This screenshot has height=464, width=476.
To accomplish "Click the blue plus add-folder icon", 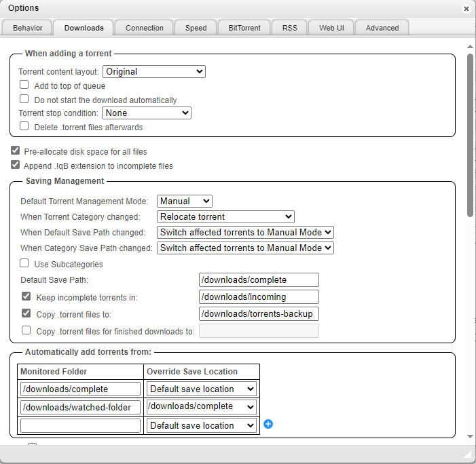I will coord(268,424).
